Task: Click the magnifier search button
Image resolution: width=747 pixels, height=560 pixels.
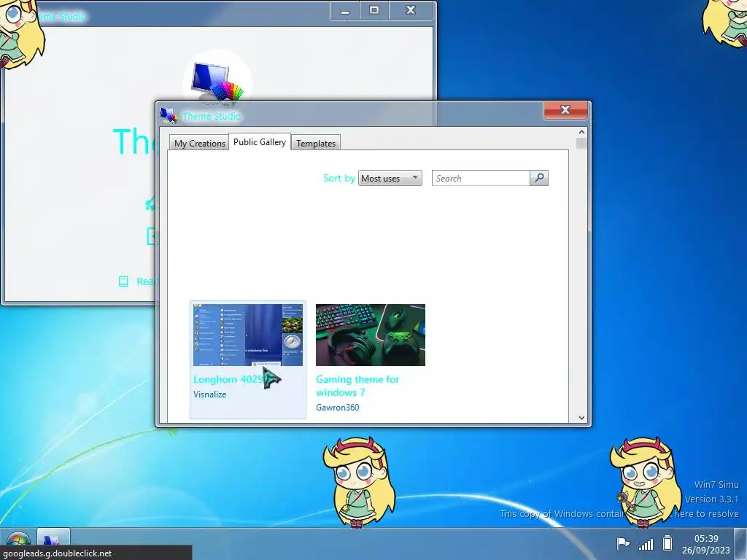Action: (539, 178)
